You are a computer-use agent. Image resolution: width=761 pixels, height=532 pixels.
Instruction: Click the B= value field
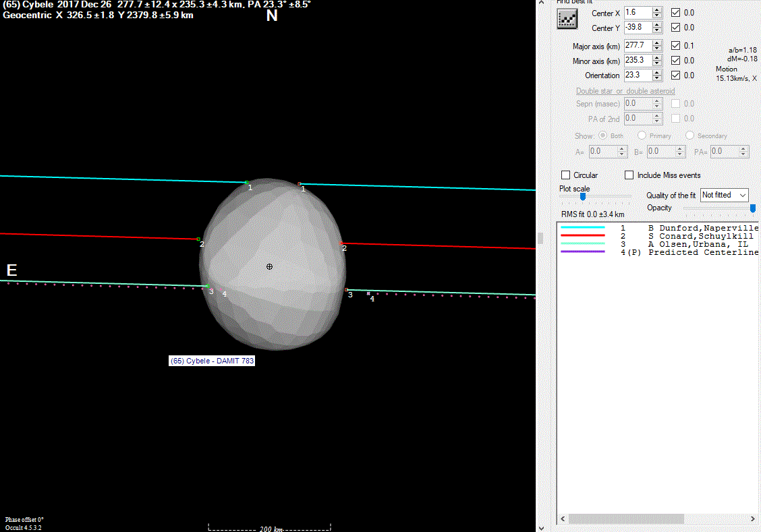click(660, 151)
